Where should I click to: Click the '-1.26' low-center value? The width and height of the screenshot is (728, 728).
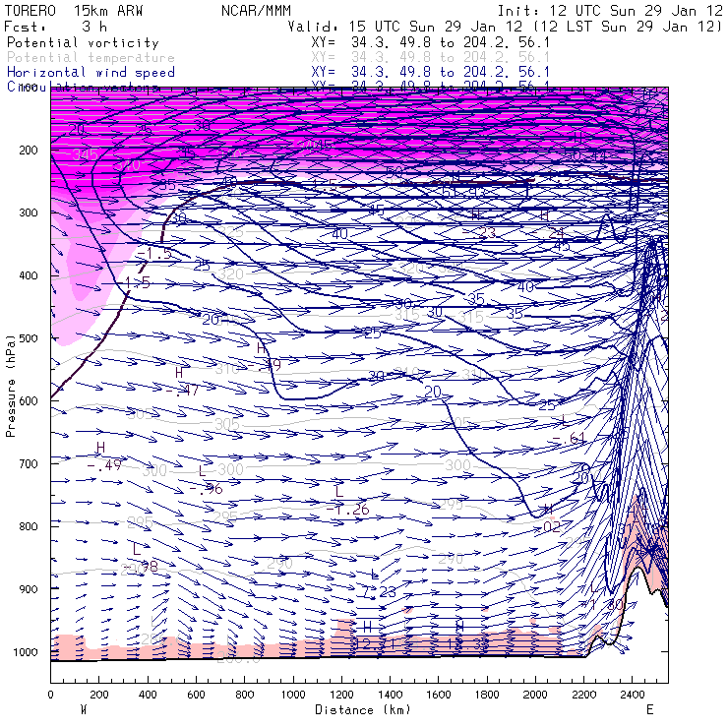(x=347, y=510)
